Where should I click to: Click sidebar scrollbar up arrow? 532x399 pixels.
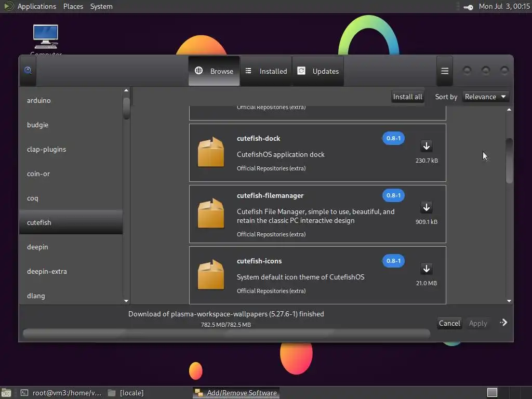(126, 90)
